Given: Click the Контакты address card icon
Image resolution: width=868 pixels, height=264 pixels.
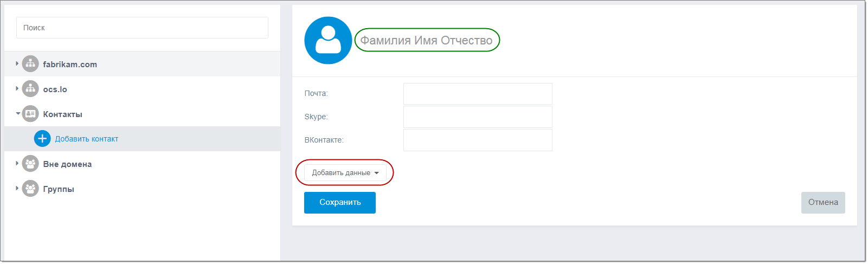Looking at the screenshot, I should click(30, 114).
